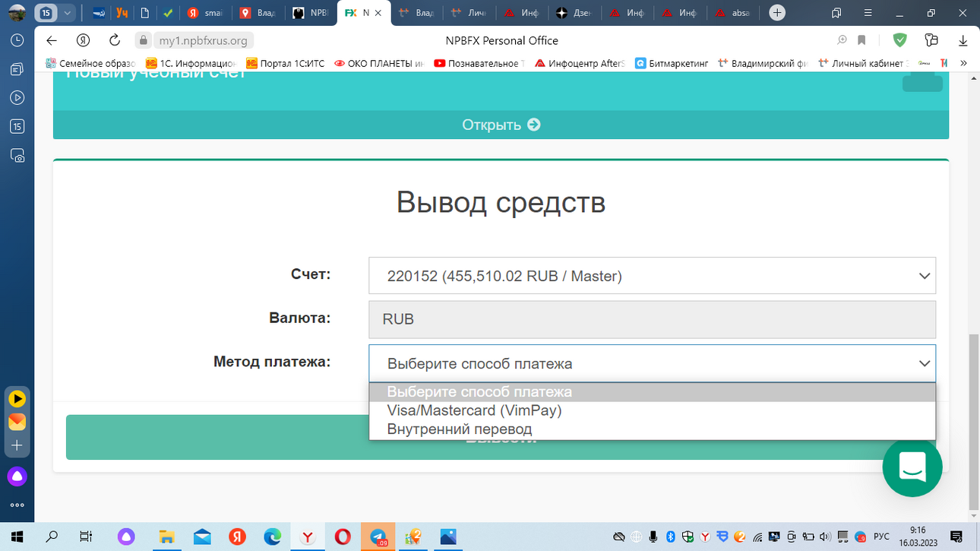Open the Портал 1С:ИТС bookmark

click(x=285, y=64)
